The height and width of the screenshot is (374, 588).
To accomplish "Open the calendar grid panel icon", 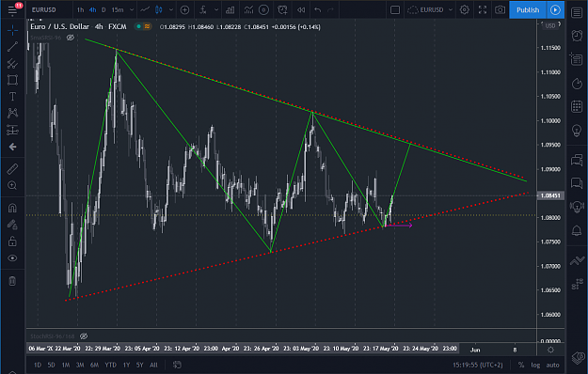I will pyautogui.click(x=577, y=106).
